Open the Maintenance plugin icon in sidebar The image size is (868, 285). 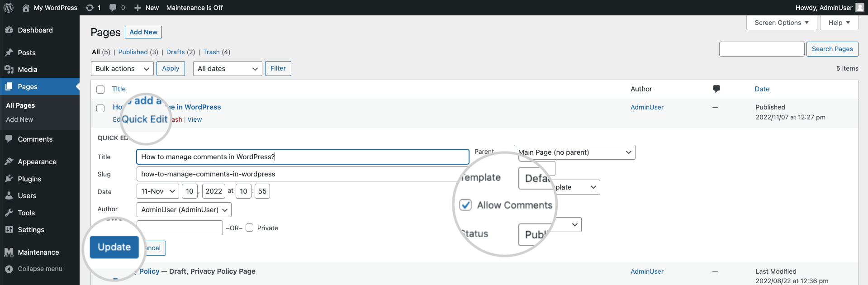[9, 252]
